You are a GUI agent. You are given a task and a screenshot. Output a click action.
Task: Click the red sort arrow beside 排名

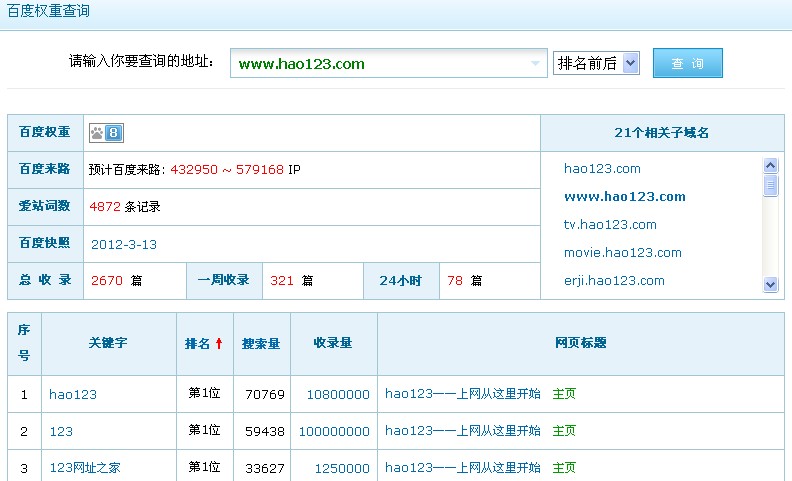coord(219,344)
